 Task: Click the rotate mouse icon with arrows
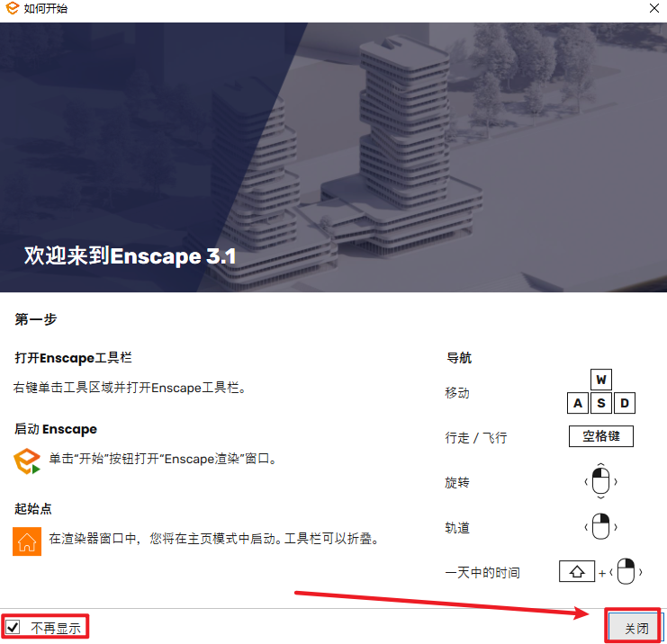click(600, 481)
